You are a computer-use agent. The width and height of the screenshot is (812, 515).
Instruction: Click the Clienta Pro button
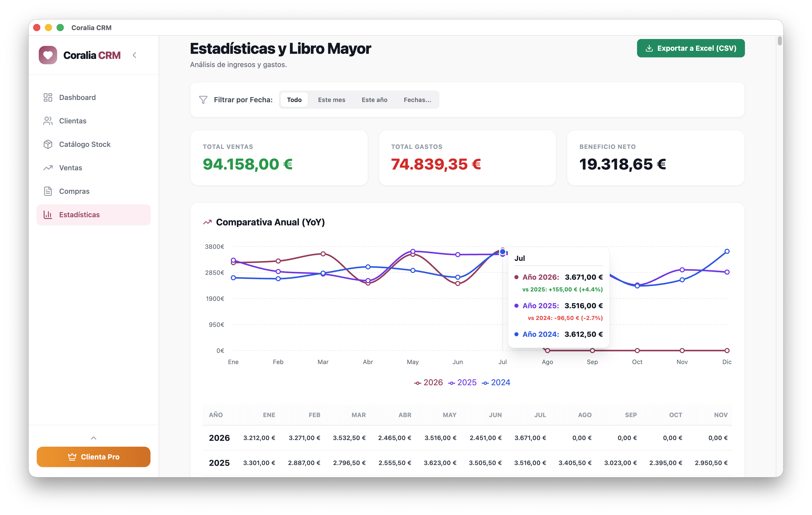pyautogui.click(x=93, y=457)
